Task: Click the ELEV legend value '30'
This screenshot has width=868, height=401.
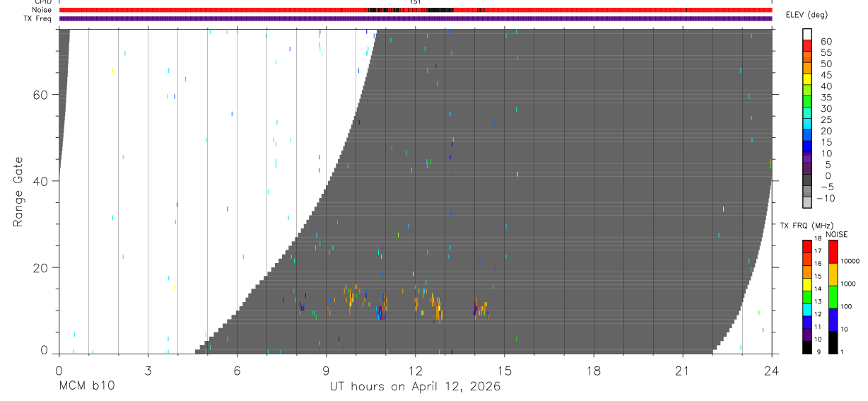Action: coord(826,108)
